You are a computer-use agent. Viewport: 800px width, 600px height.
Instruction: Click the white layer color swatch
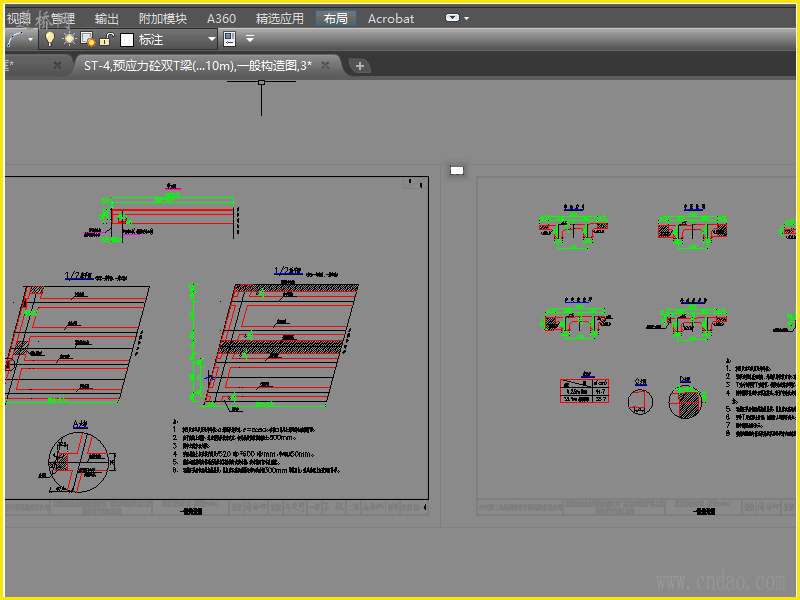tap(126, 40)
